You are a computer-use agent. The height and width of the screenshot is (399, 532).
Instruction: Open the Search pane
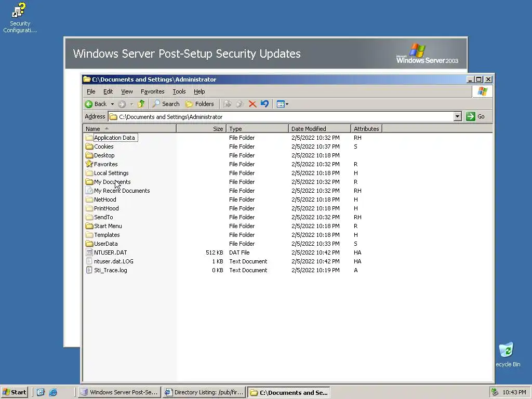tap(166, 104)
